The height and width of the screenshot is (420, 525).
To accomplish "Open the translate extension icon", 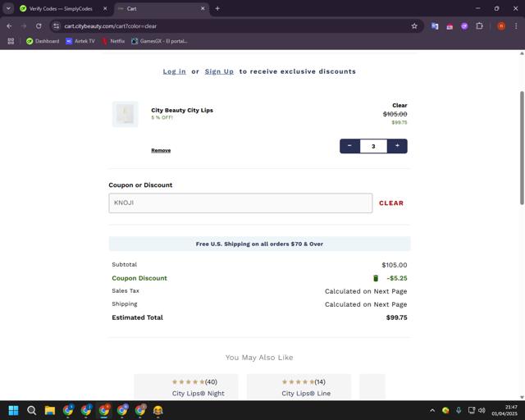I will pyautogui.click(x=435, y=26).
